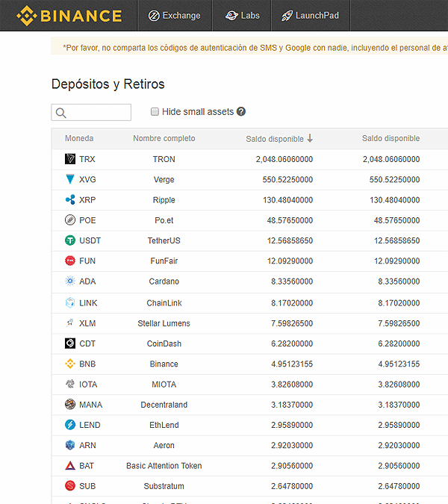The image size is (448, 504).
Task: Select the LEND symbol text
Action: pyautogui.click(x=90, y=425)
